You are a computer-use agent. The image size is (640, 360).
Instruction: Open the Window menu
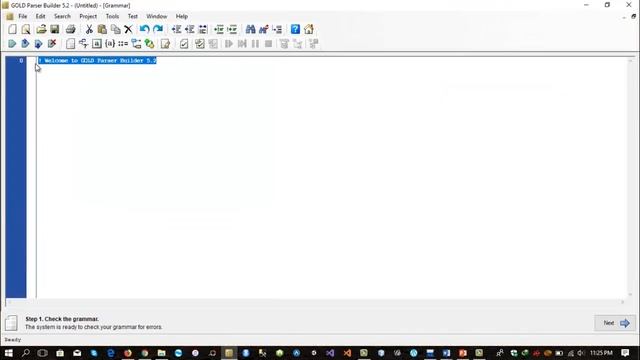157,16
